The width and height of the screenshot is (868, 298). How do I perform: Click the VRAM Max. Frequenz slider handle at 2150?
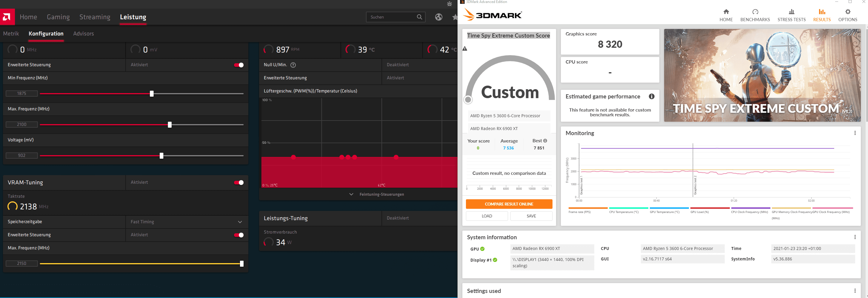click(241, 264)
